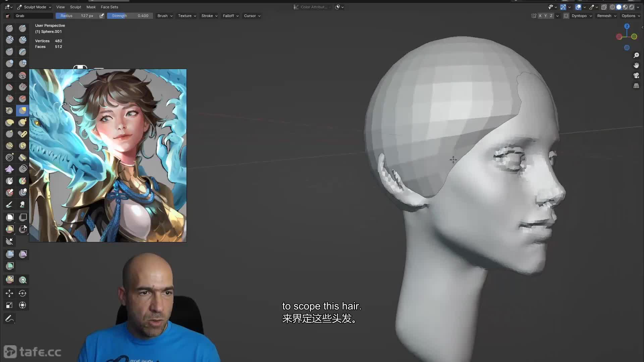Select the Crease brush tool
Screen dimensions: 644x362
9,75
